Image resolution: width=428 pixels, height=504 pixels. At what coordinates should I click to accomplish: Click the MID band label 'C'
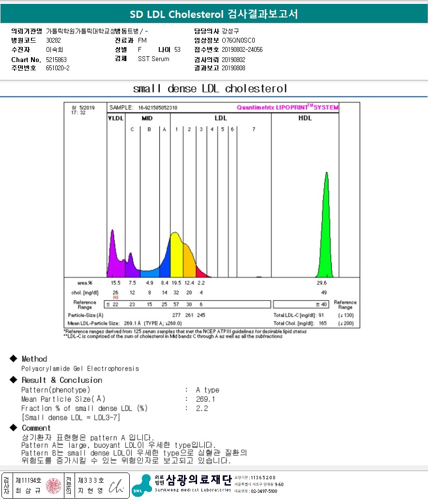tap(132, 129)
